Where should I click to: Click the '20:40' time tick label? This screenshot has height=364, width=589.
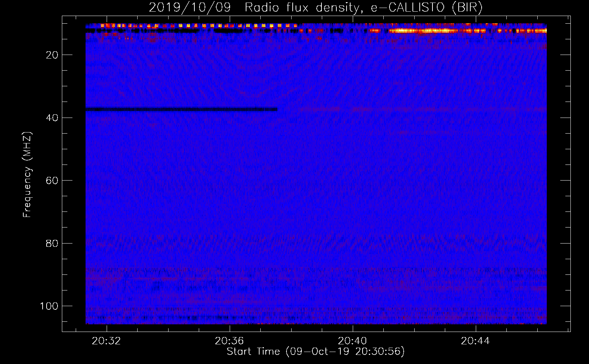point(352,341)
